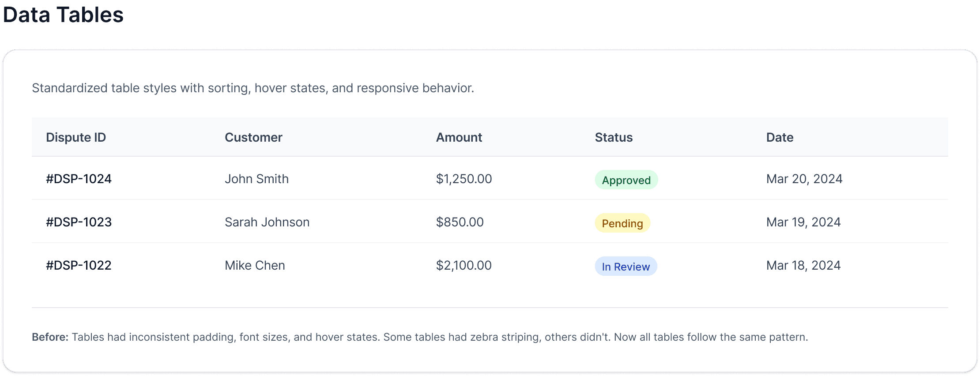Select customer Mike Chen cell

pos(255,265)
